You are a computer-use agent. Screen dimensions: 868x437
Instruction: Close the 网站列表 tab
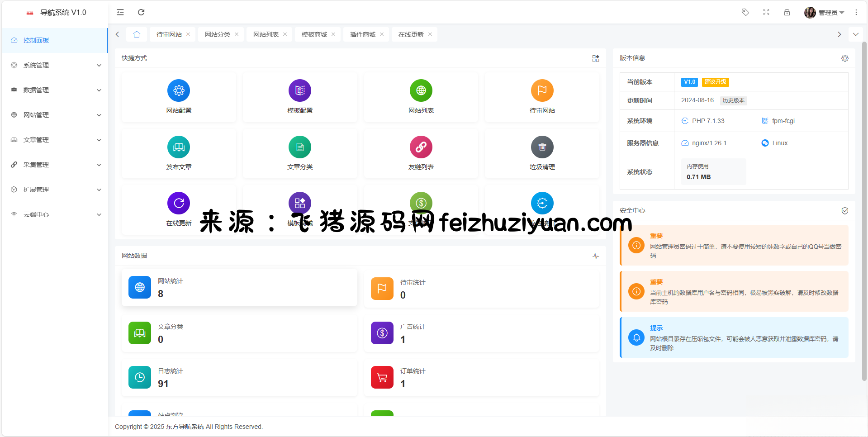[x=285, y=34]
